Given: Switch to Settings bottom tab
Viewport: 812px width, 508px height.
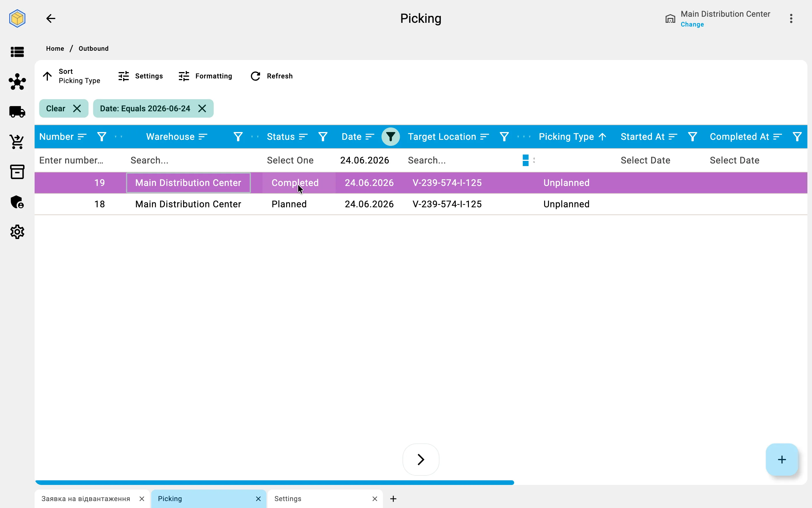Looking at the screenshot, I should coord(325,498).
